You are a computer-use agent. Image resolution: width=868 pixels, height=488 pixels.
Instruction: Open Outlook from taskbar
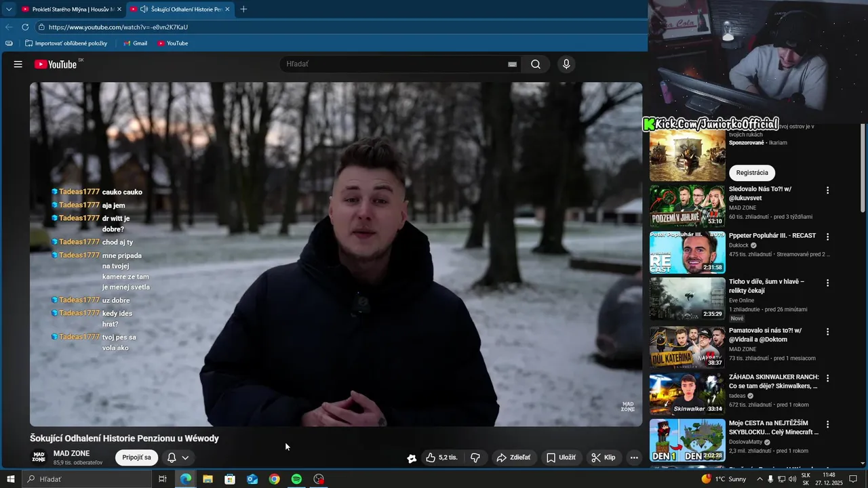[252, 479]
